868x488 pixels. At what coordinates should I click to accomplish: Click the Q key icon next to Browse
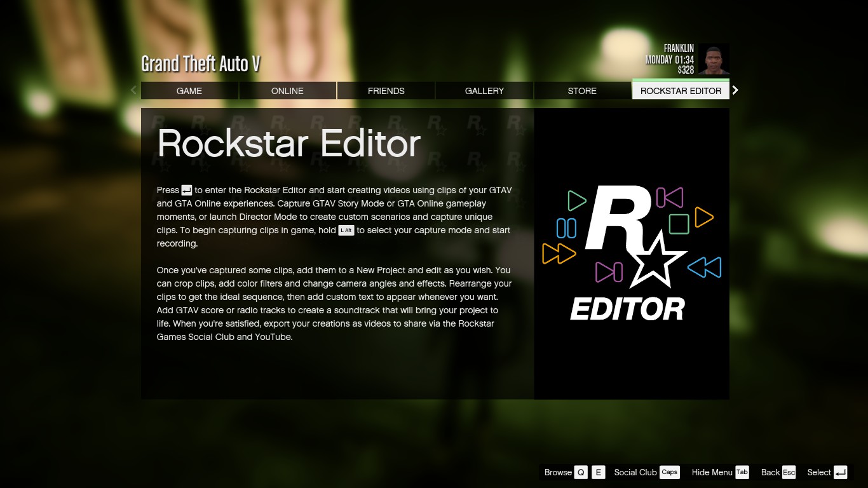[581, 472]
